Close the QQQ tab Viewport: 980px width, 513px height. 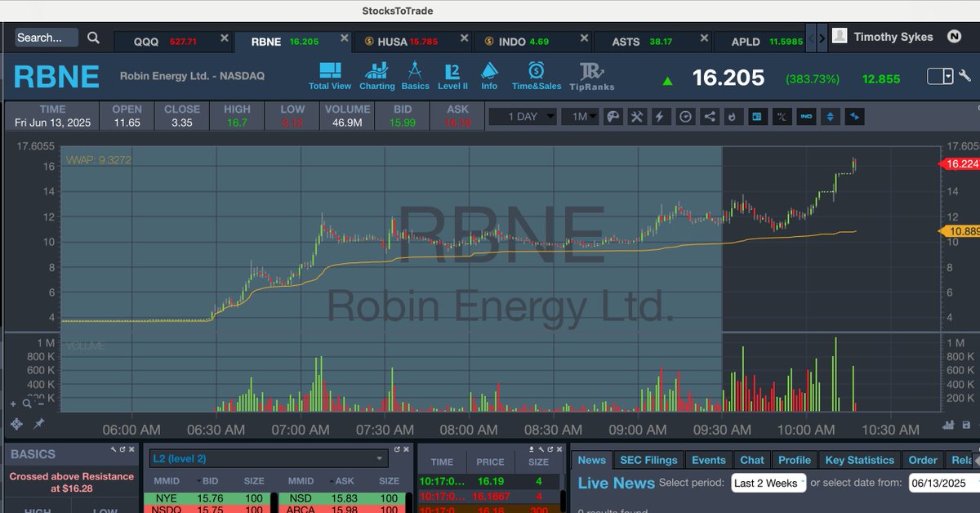(x=224, y=38)
